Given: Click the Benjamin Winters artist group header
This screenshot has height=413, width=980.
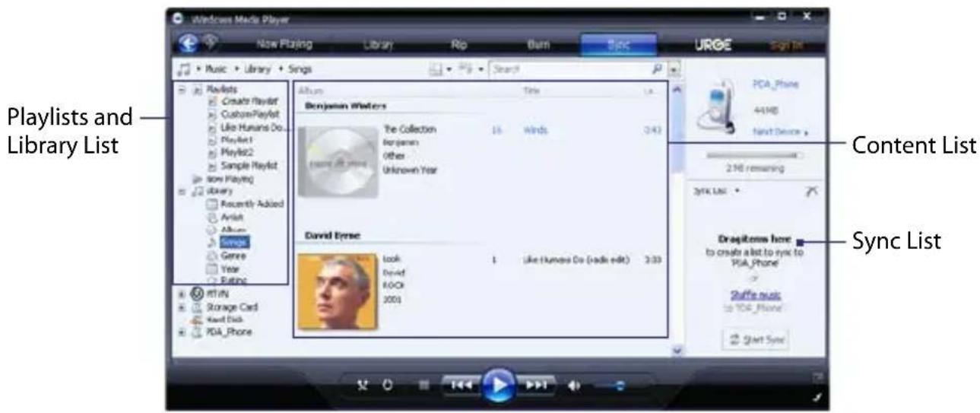Looking at the screenshot, I should (345, 106).
